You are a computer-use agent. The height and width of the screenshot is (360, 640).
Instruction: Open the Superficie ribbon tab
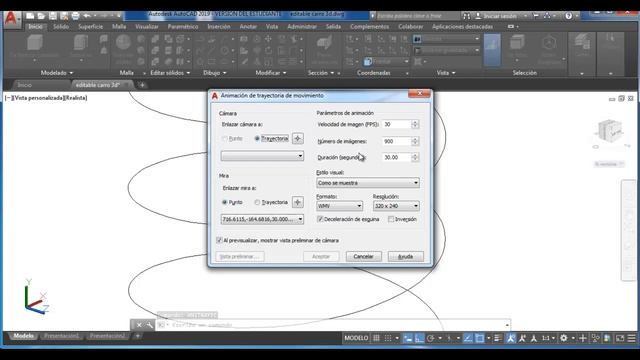[x=91, y=27]
